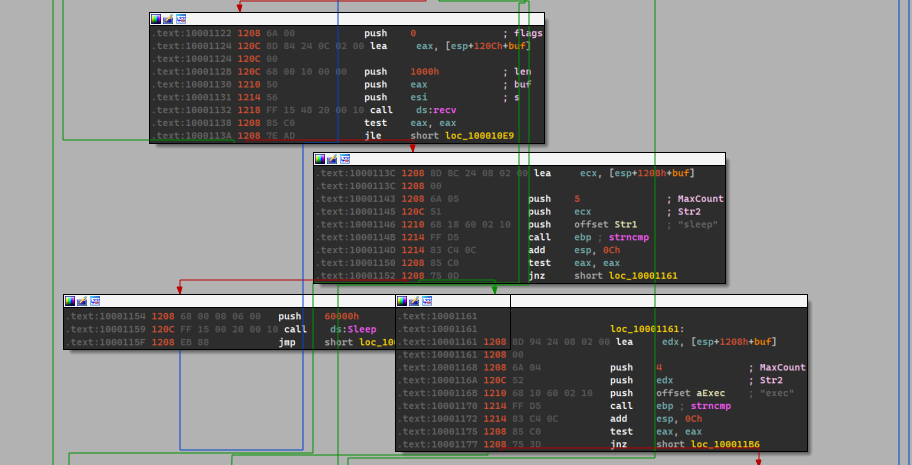The image size is (912, 465).
Task: Click third header icon on ds:Sleep block
Action: pyautogui.click(x=95, y=301)
